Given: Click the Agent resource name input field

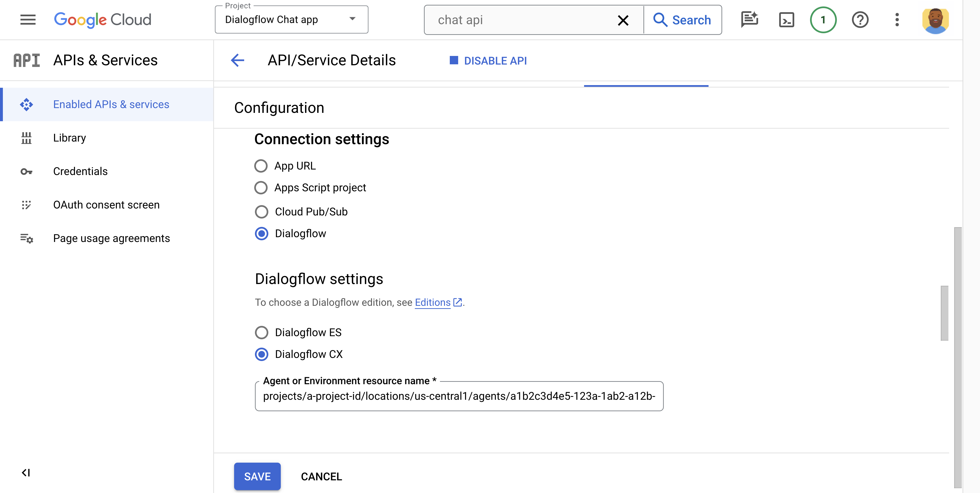Looking at the screenshot, I should (x=459, y=396).
